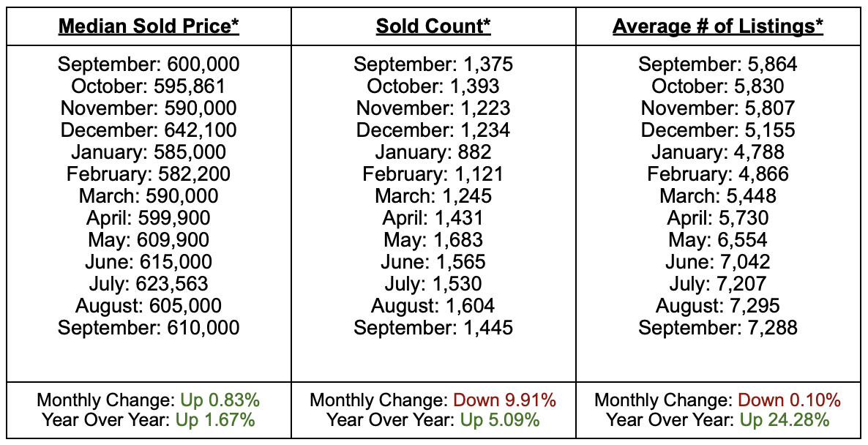The image size is (868, 445).
Task: Select June listings value 7,042
Action: (x=717, y=262)
